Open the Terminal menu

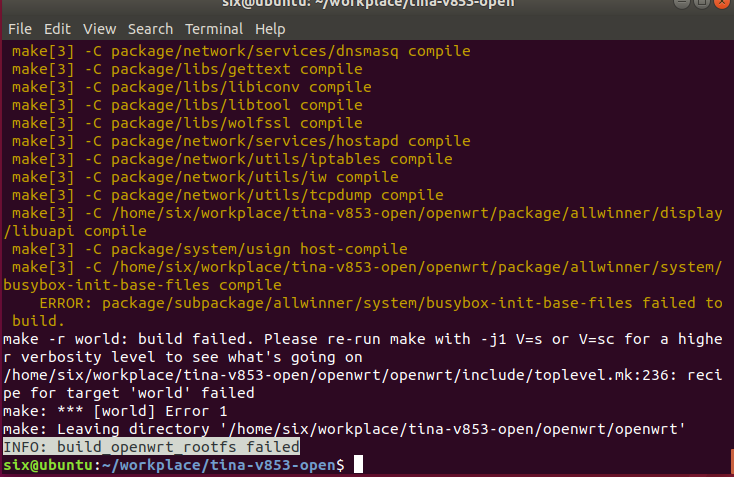(x=214, y=29)
